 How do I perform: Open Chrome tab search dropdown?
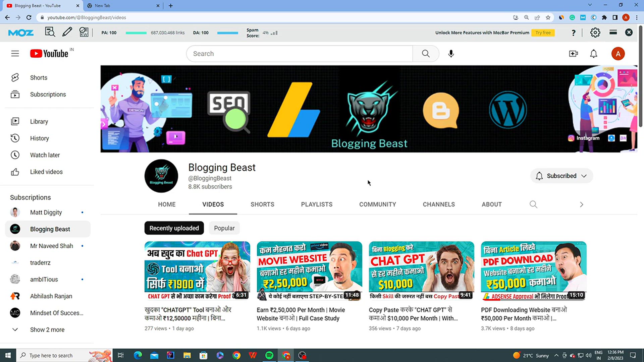(590, 5)
